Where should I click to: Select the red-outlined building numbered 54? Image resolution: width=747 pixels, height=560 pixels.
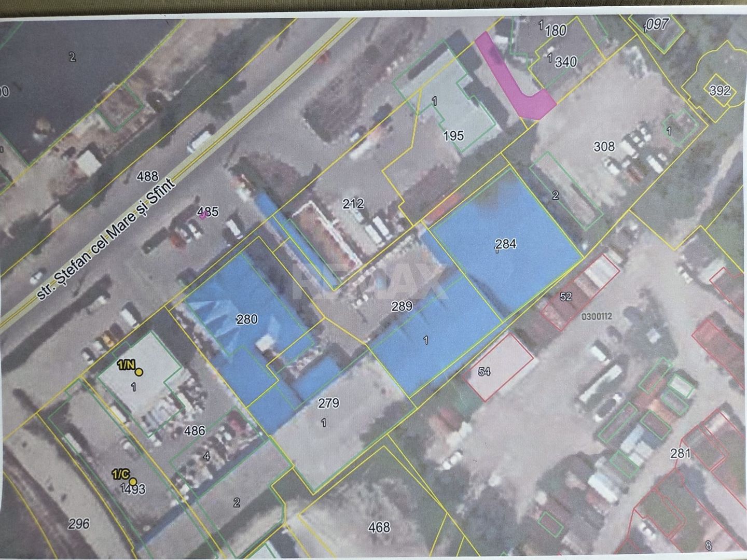tap(499, 367)
